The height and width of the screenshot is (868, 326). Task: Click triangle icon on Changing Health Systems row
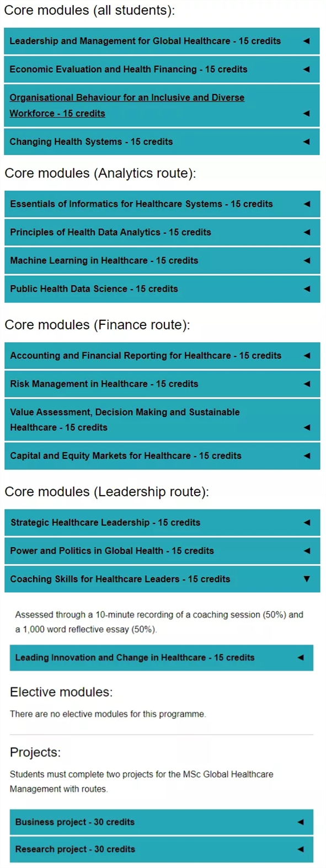(307, 142)
